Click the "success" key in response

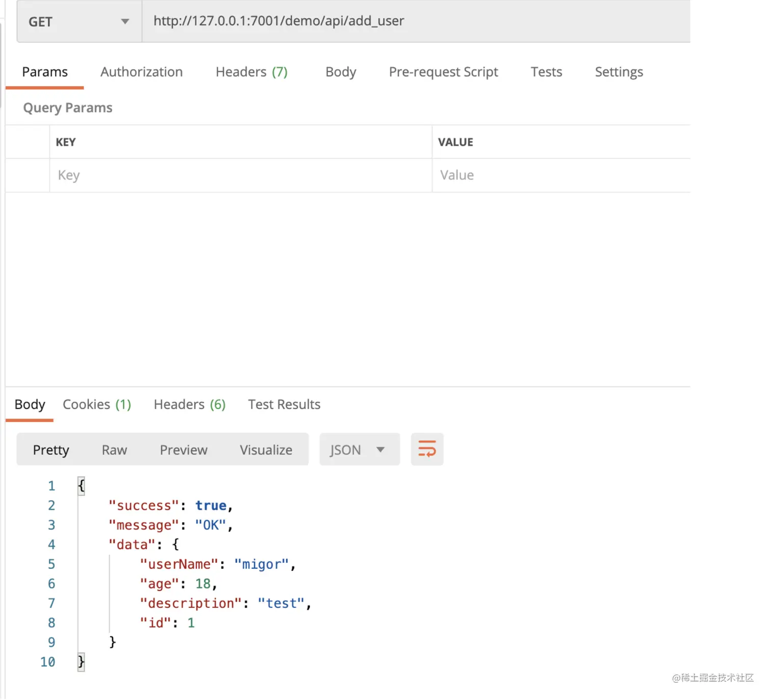144,505
